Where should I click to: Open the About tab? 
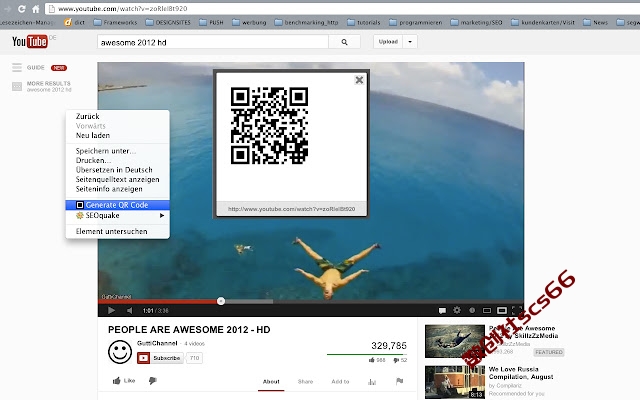(271, 382)
